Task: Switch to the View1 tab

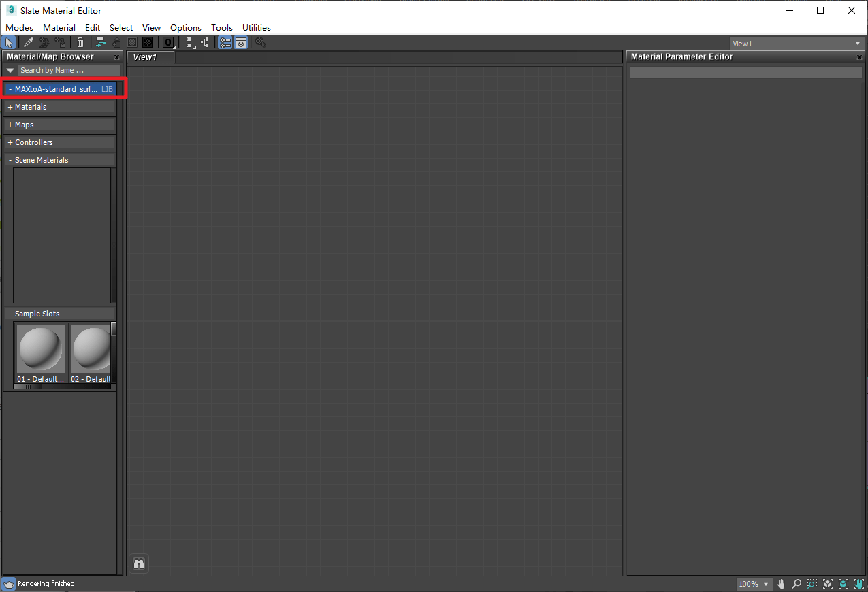Action: (x=148, y=57)
